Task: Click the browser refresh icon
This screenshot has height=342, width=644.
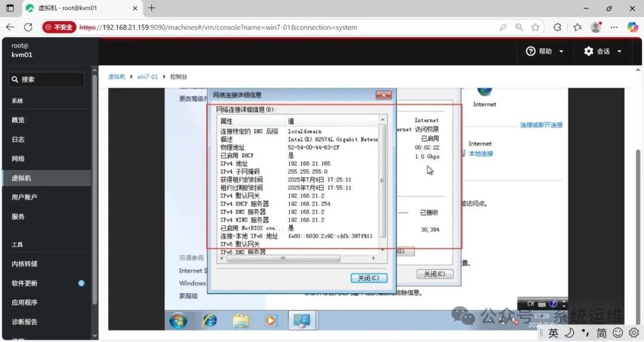Action: [28, 27]
